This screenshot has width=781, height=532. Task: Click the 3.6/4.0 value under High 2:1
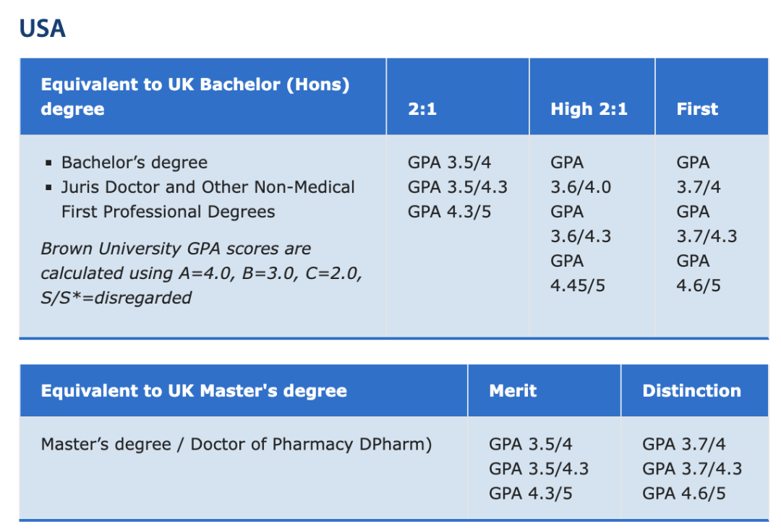pyautogui.click(x=581, y=187)
